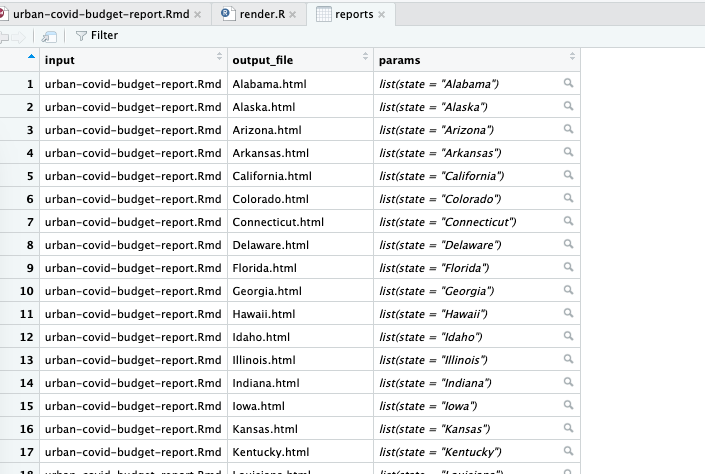The width and height of the screenshot is (705, 474).
Task: Inspect params list for California row
Action: 568,175
